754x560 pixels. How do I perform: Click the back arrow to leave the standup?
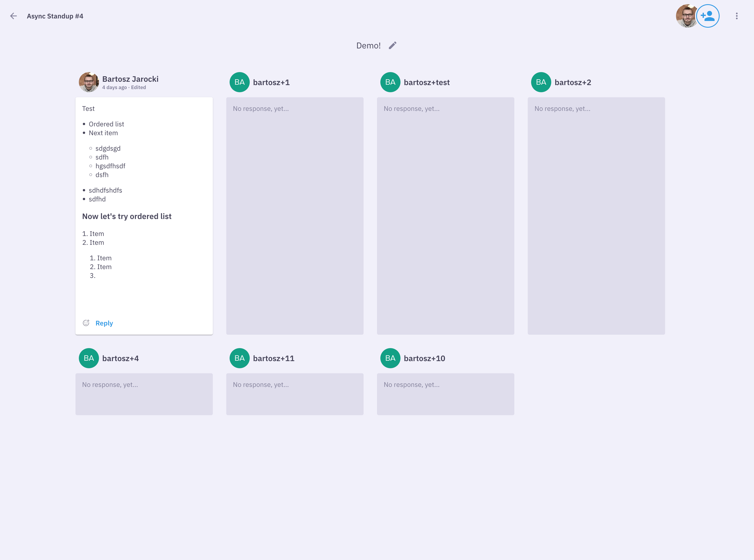[14, 16]
